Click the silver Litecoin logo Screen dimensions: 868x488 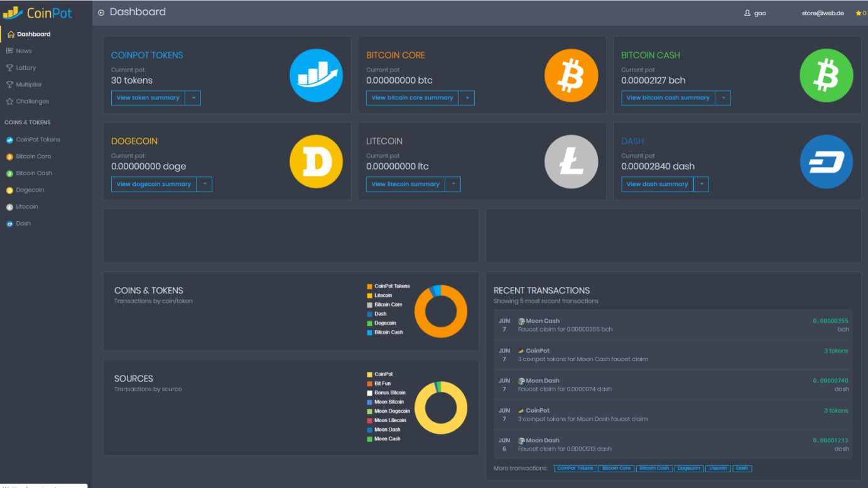tap(571, 161)
